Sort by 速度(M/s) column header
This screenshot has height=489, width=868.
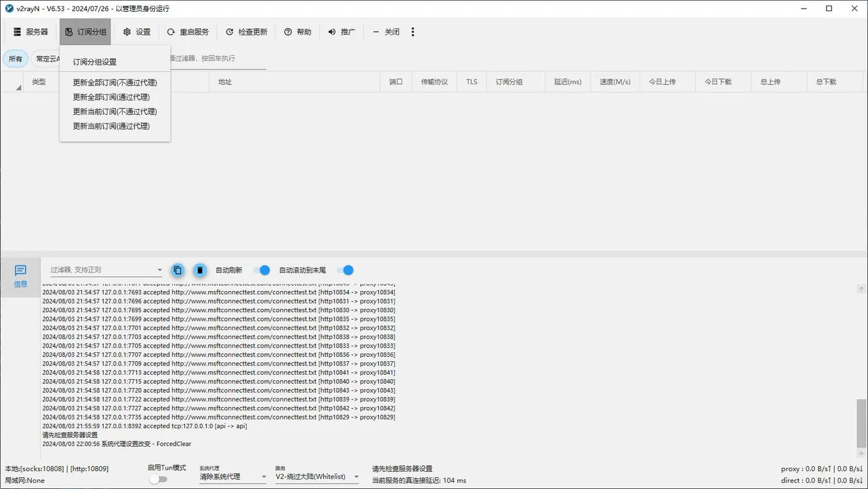click(x=615, y=82)
